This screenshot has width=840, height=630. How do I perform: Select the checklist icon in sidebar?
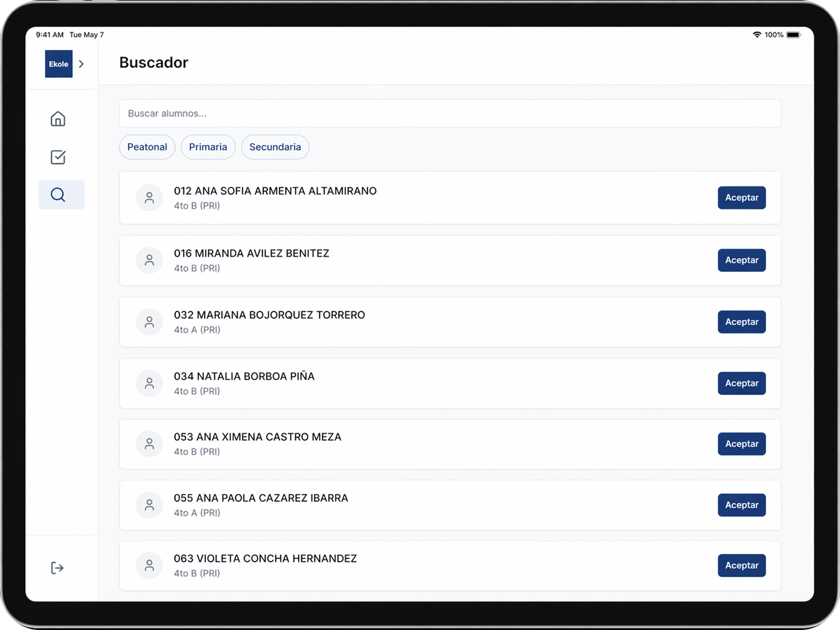(57, 157)
